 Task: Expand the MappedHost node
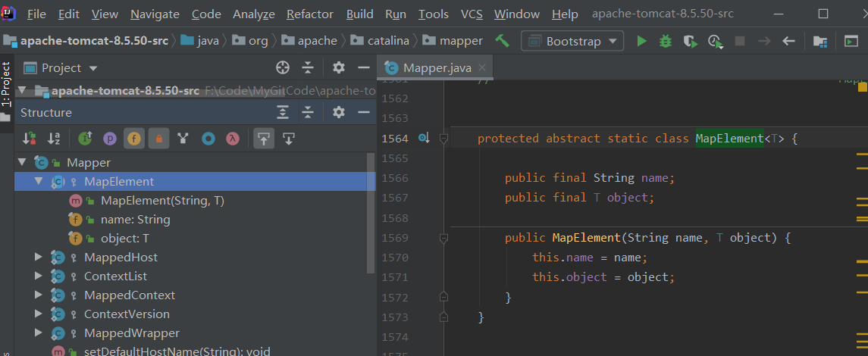(x=38, y=257)
